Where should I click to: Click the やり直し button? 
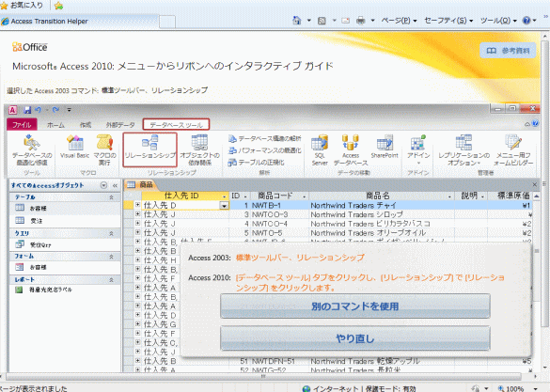355,338
